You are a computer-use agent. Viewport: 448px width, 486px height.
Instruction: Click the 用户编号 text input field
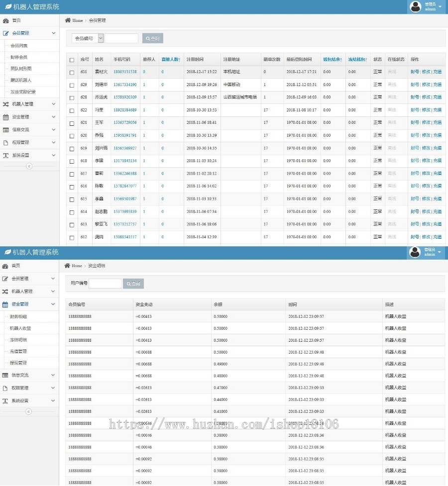pyautogui.click(x=105, y=284)
